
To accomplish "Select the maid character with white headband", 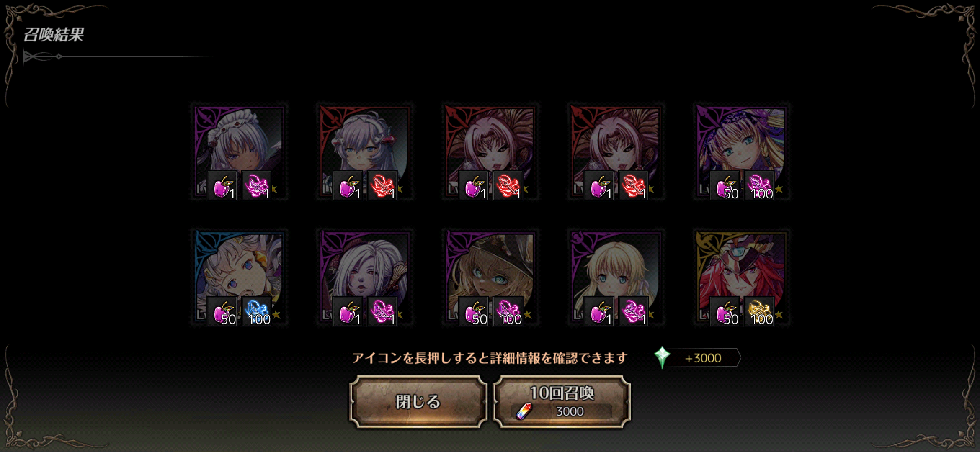I will (239, 152).
